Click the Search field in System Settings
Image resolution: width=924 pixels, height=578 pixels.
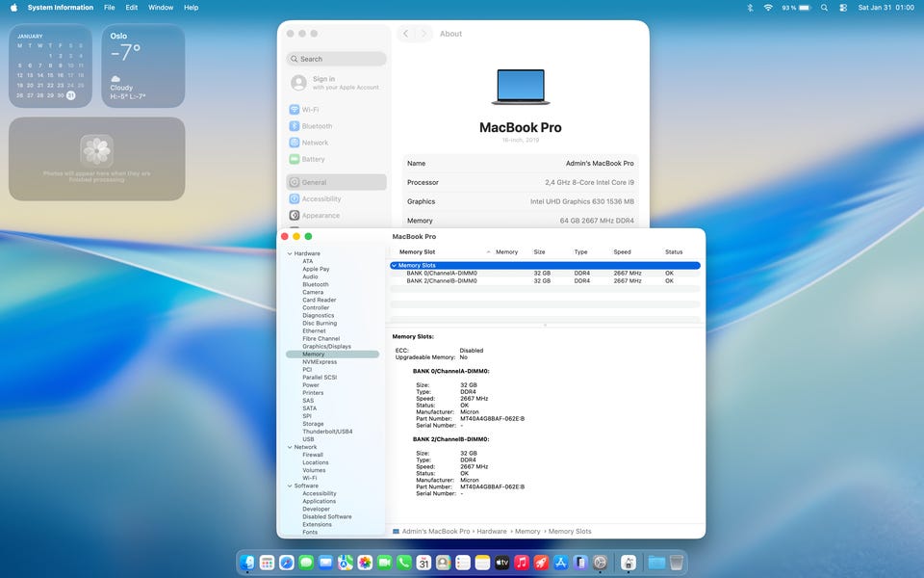tap(337, 59)
